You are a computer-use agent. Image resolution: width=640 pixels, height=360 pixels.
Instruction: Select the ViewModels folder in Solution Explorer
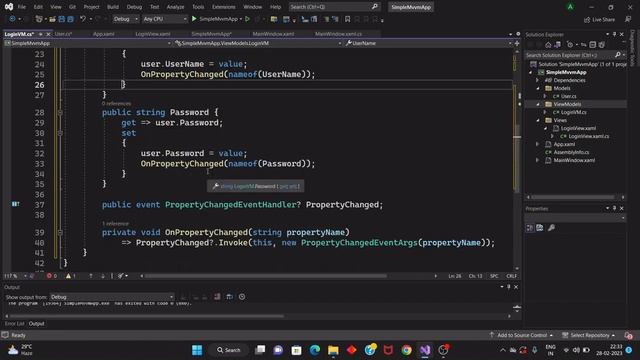567,104
